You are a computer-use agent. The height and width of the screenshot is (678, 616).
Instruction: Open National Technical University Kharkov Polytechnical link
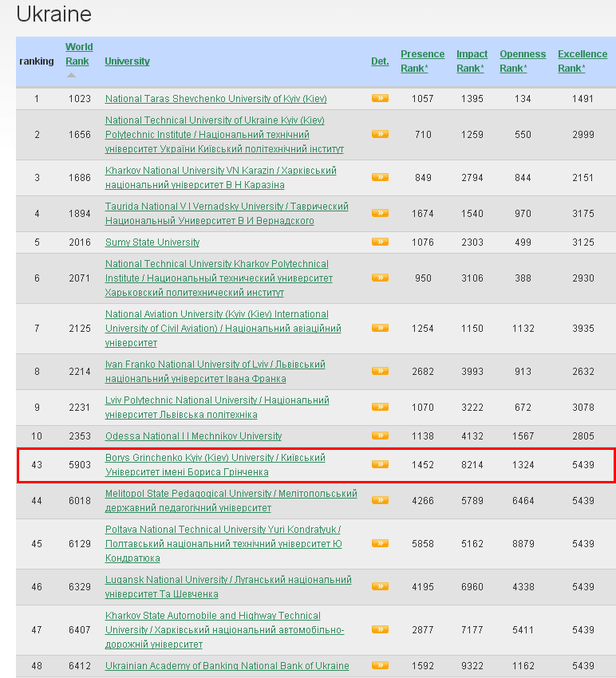(219, 278)
